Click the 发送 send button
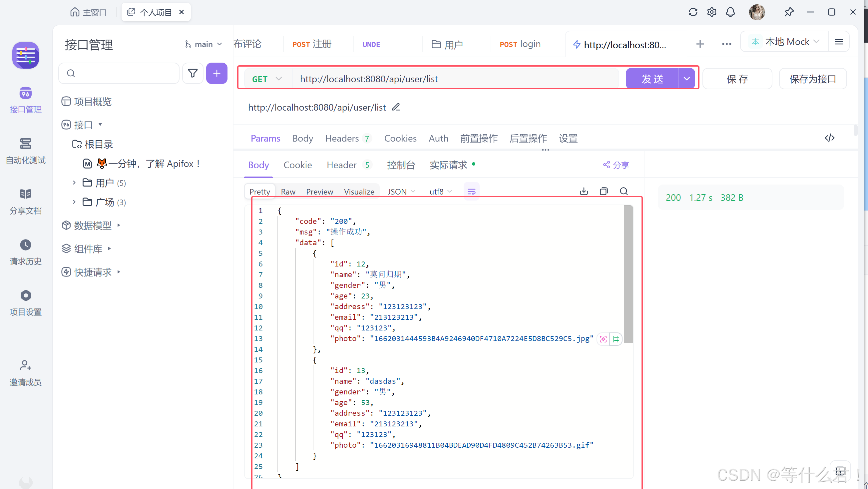The width and height of the screenshot is (868, 489). tap(652, 79)
